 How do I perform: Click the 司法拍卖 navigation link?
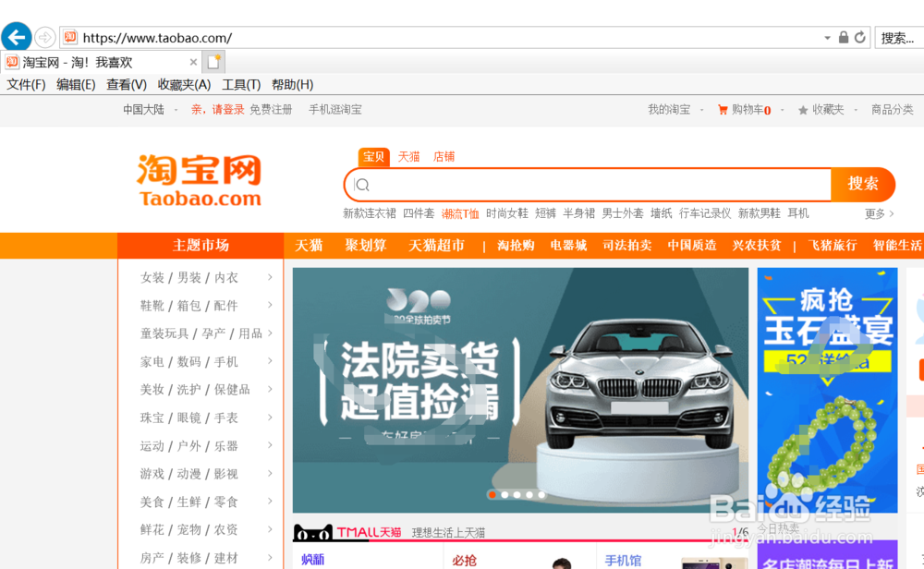click(627, 246)
